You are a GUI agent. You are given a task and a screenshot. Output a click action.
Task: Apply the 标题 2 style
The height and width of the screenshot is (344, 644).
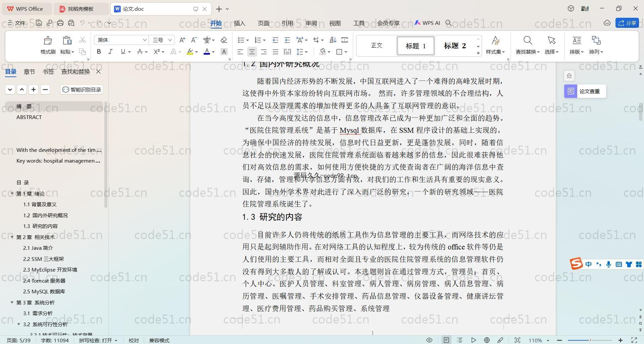(455, 46)
